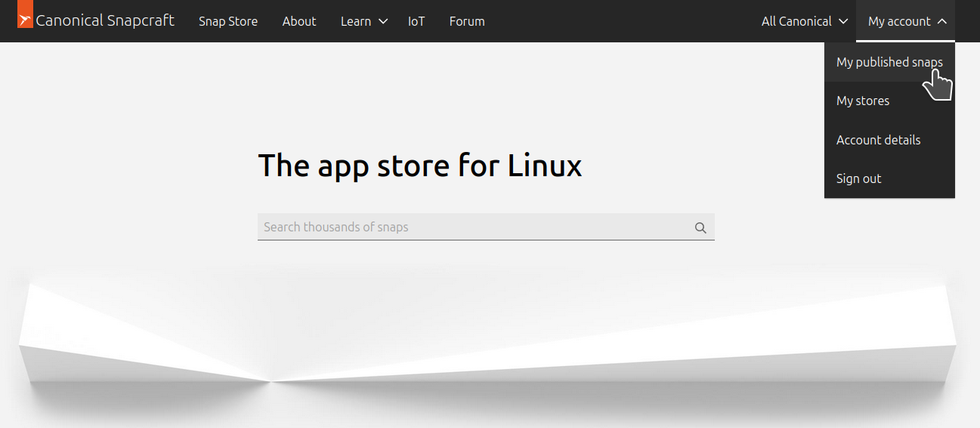The image size is (980, 428).
Task: Open Canonical Snapcraft home link
Action: [96, 20]
